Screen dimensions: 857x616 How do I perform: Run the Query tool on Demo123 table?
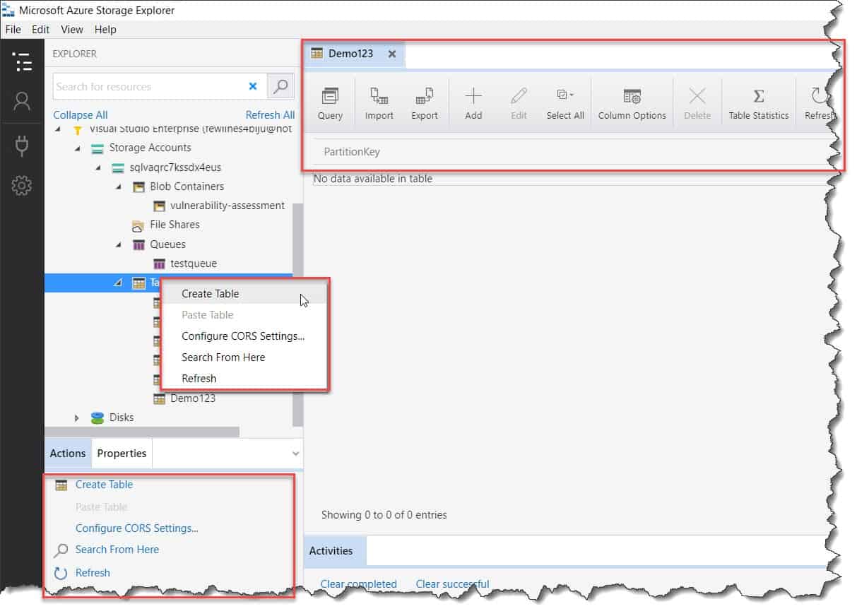(329, 102)
